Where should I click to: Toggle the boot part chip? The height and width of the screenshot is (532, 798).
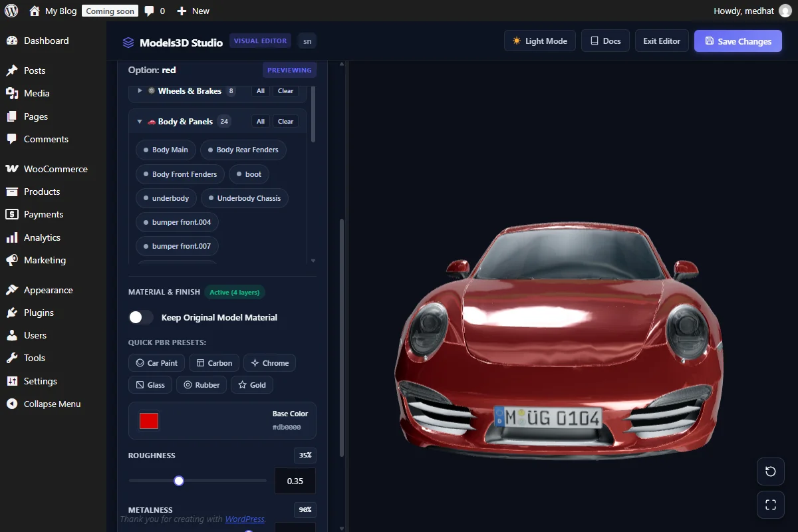[249, 174]
